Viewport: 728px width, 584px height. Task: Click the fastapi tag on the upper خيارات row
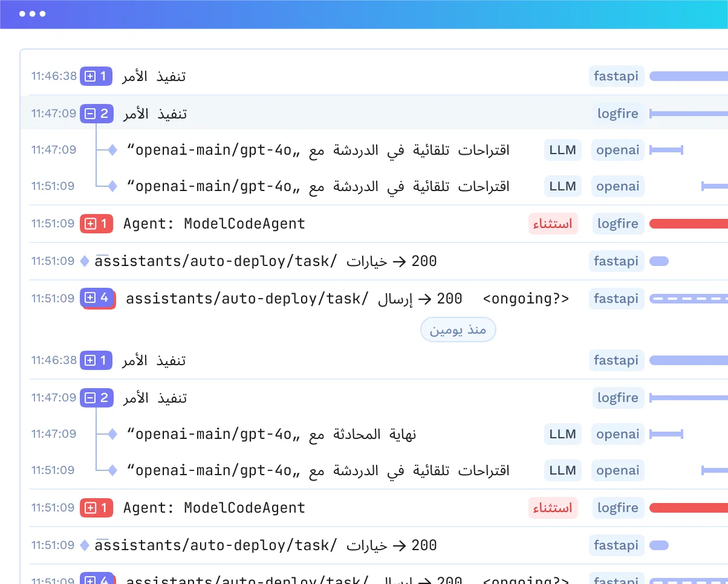(x=616, y=261)
